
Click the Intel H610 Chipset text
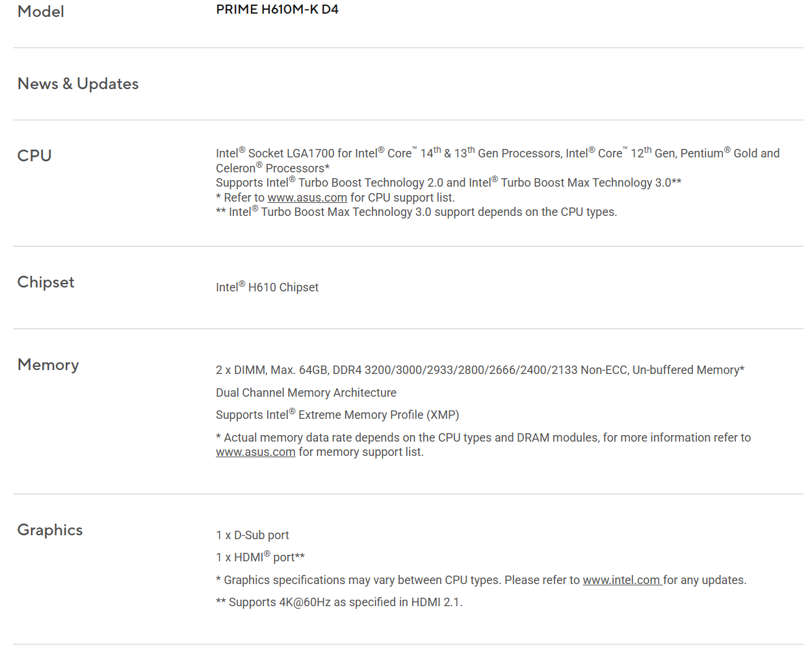click(x=267, y=286)
